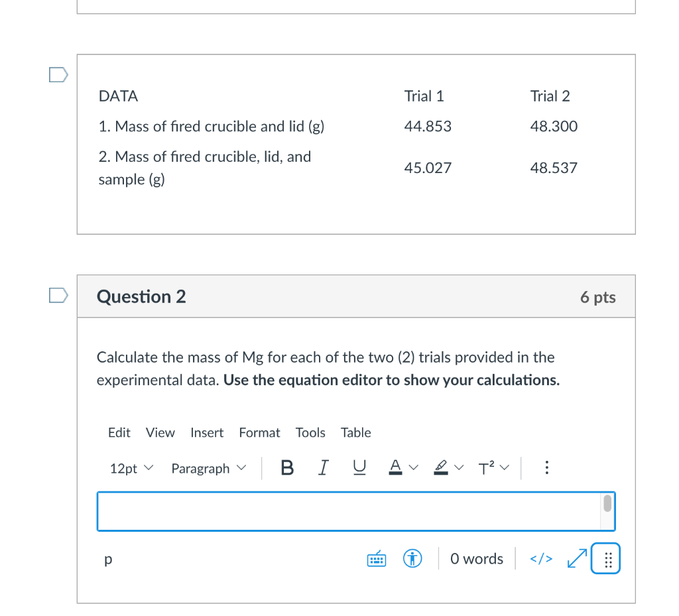Expand editor to fullscreen
The height and width of the screenshot is (616, 679).
click(x=578, y=558)
